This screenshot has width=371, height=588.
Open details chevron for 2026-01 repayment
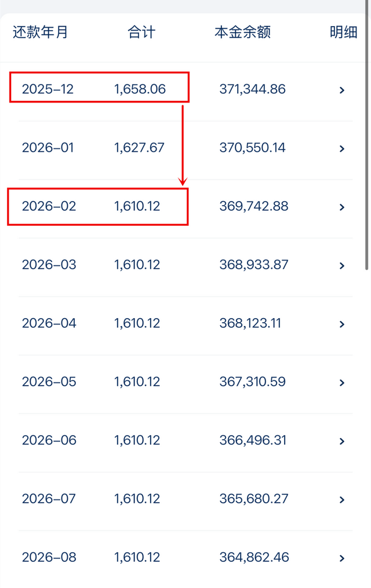(342, 148)
